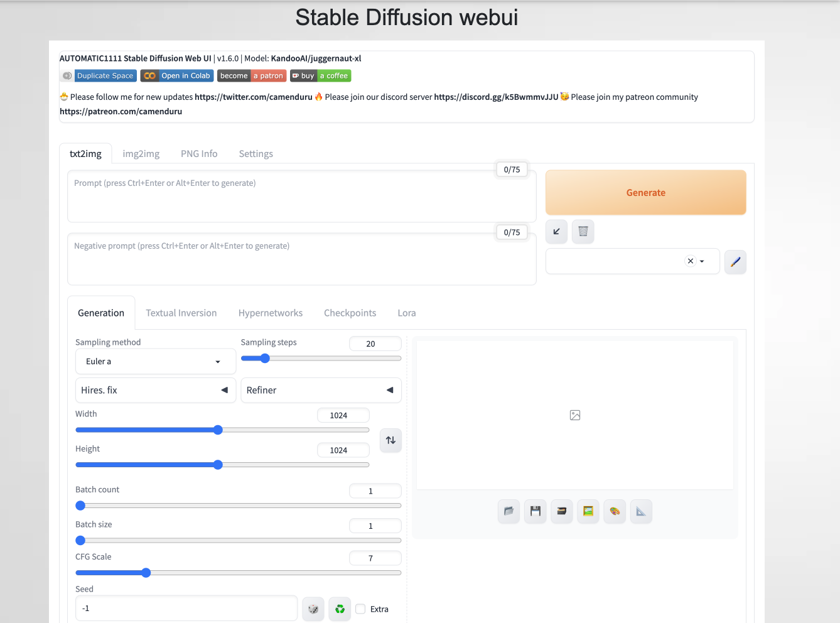Read generation parameters using the arrow icon
840x623 pixels.
tap(556, 231)
